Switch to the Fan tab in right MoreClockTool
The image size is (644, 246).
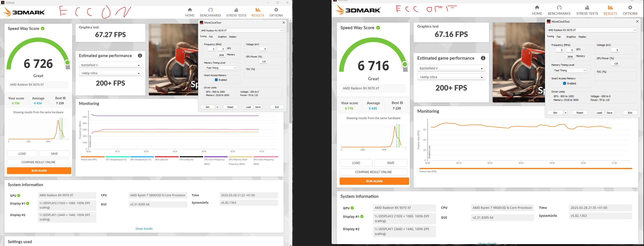tap(559, 37)
